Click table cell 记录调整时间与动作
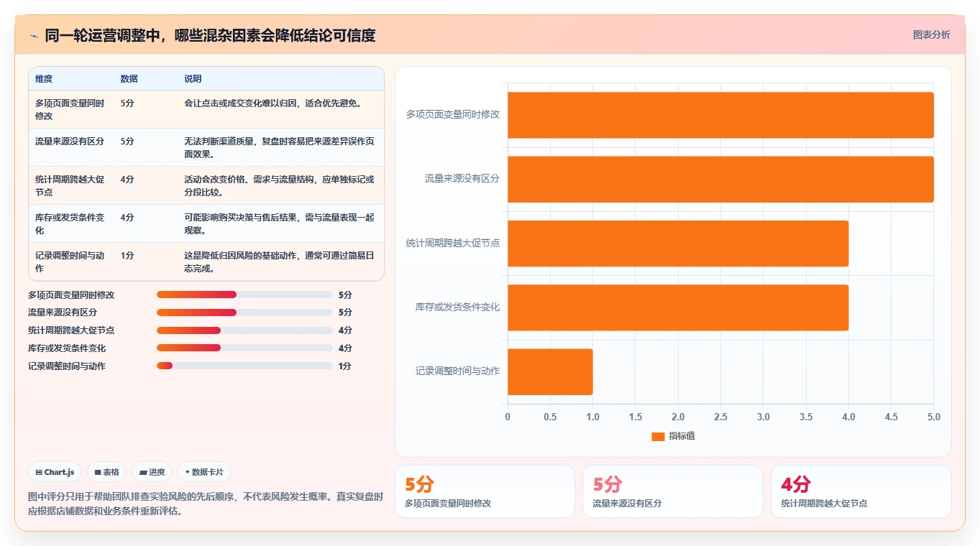This screenshot has width=980, height=546. pyautogui.click(x=70, y=262)
